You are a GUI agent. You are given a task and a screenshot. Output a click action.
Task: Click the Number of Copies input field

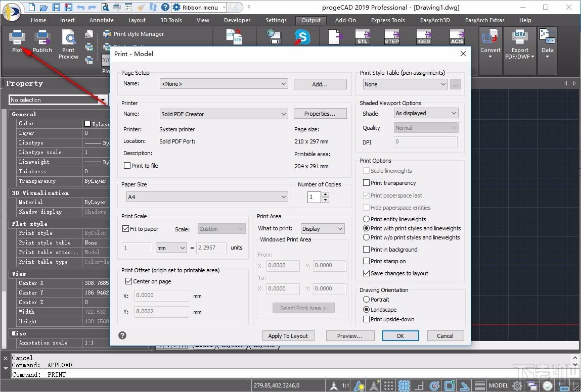click(x=314, y=197)
